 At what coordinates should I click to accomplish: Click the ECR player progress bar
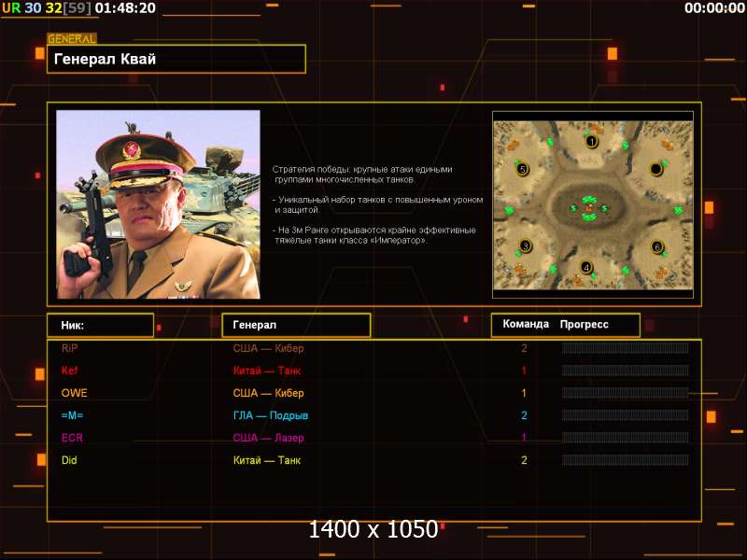[x=625, y=438]
